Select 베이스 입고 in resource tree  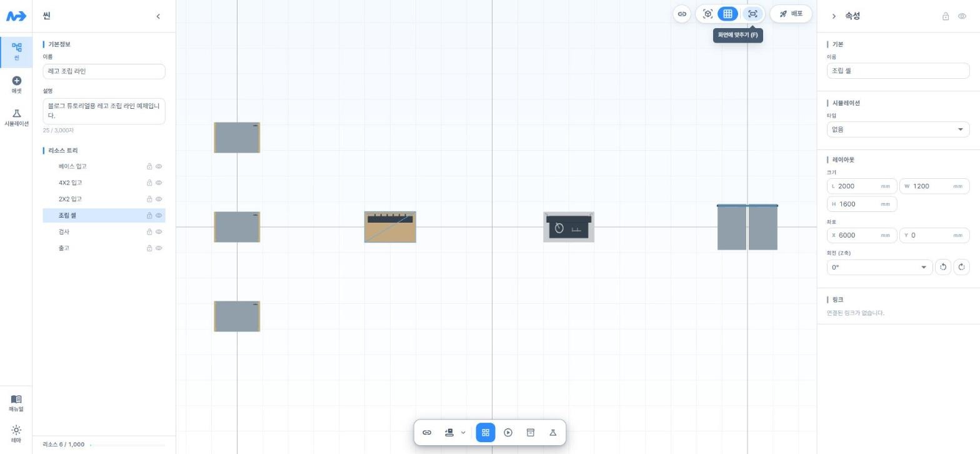coord(104,166)
